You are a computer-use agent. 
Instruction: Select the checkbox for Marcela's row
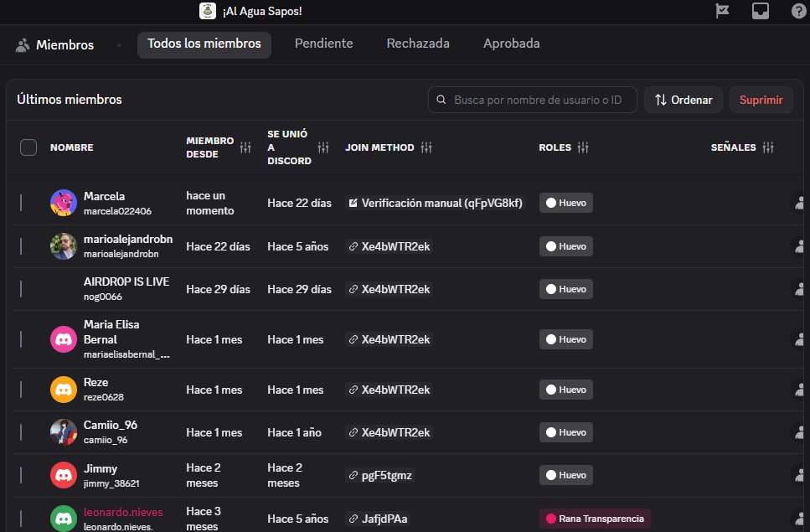[22, 203]
